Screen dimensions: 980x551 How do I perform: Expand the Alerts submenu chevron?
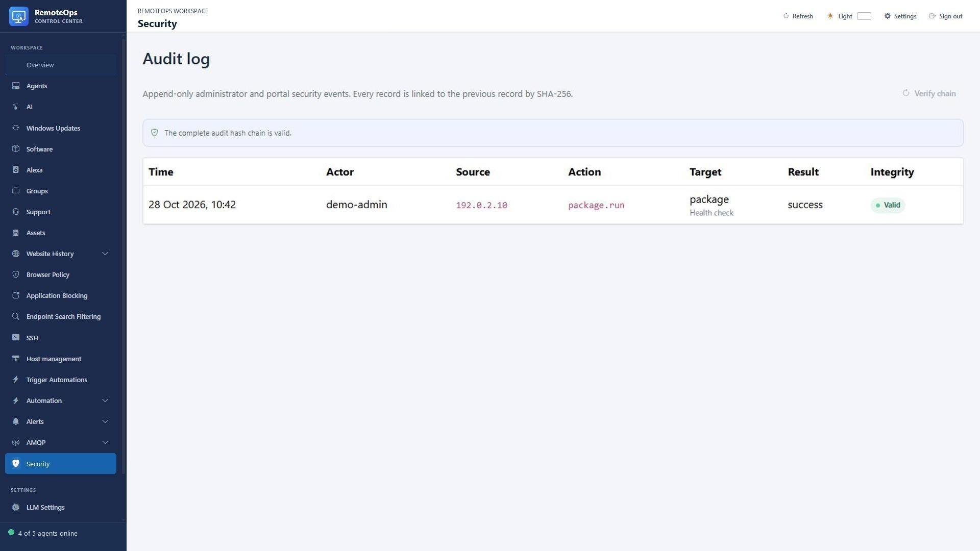(105, 421)
